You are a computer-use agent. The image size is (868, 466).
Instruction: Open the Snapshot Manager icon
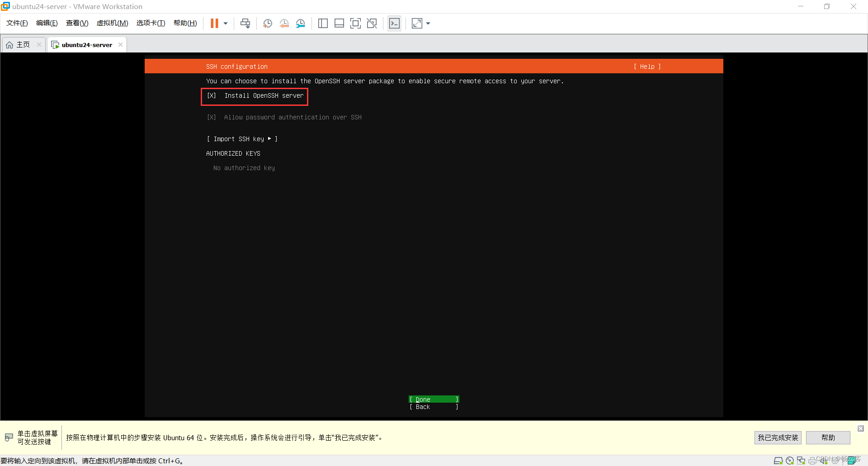pyautogui.click(x=301, y=23)
